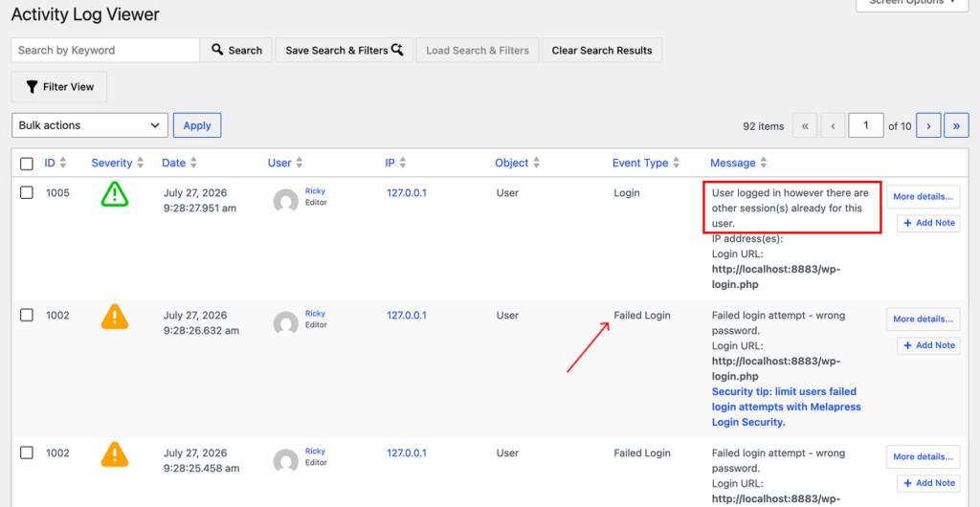Click the '92 items' count text

click(763, 126)
